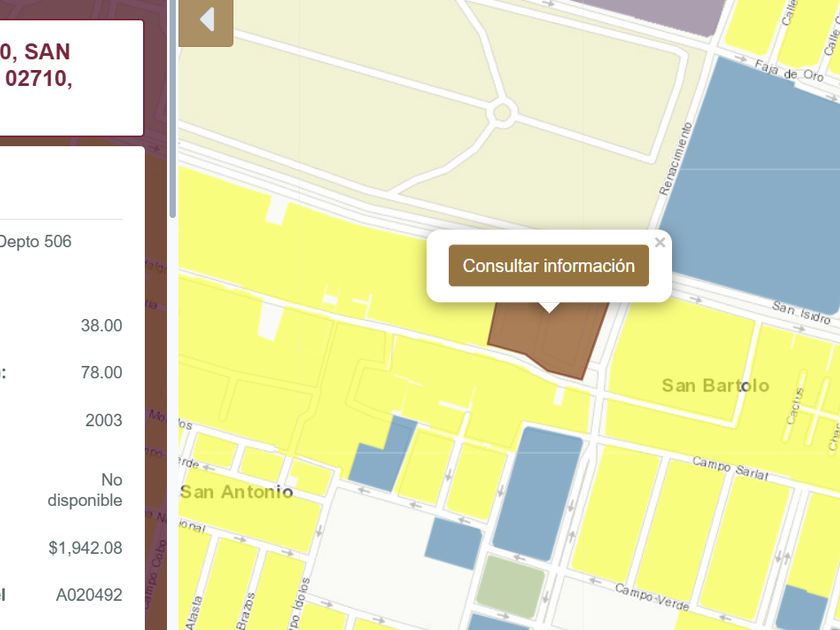Click the $1,942.08 amount

(85, 548)
